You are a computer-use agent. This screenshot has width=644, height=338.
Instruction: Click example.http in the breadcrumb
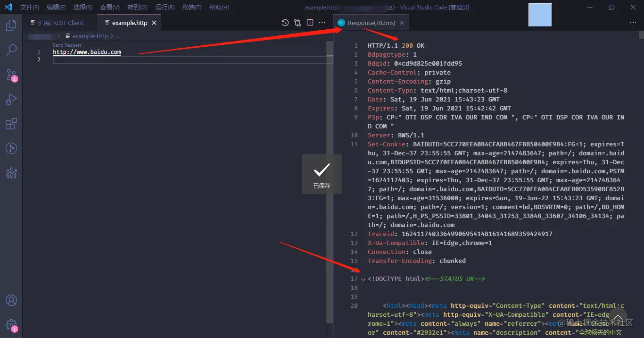click(x=90, y=36)
